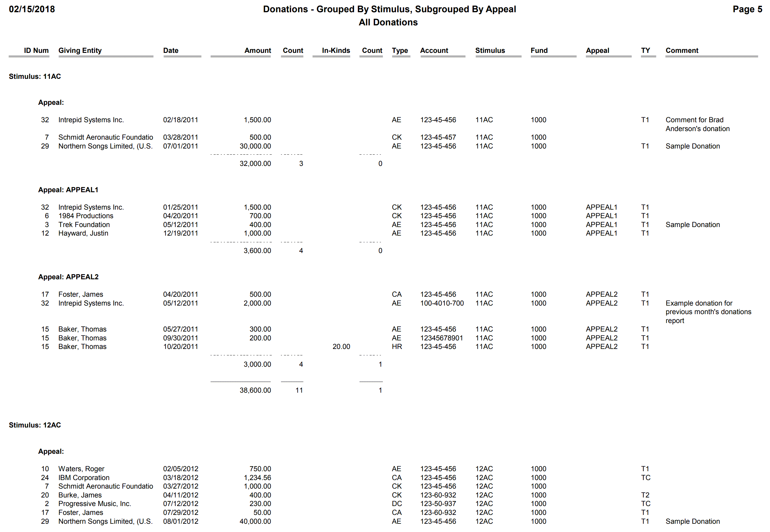Image resolution: width=770 pixels, height=532 pixels.
Task: Click the in-kind value 20.00
Action: [x=341, y=346]
